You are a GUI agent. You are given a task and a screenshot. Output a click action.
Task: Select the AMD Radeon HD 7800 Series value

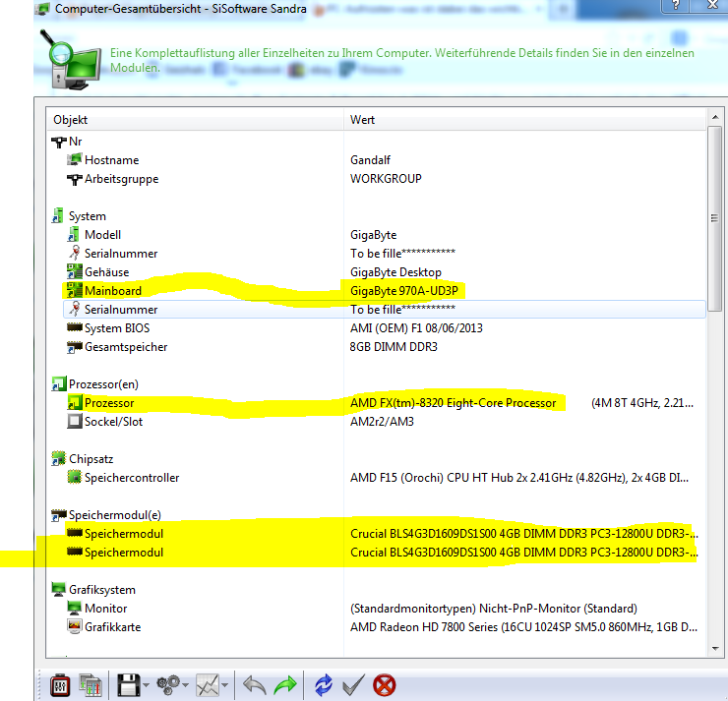[x=523, y=627]
